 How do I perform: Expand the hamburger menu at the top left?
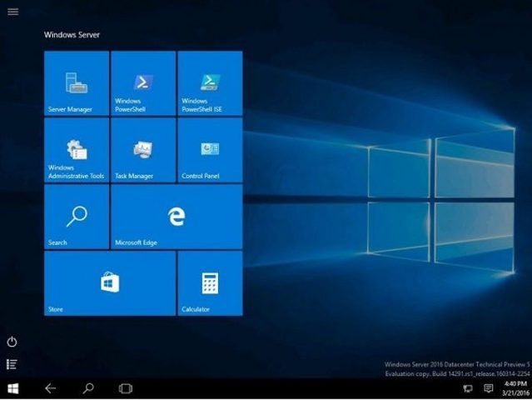[x=12, y=12]
